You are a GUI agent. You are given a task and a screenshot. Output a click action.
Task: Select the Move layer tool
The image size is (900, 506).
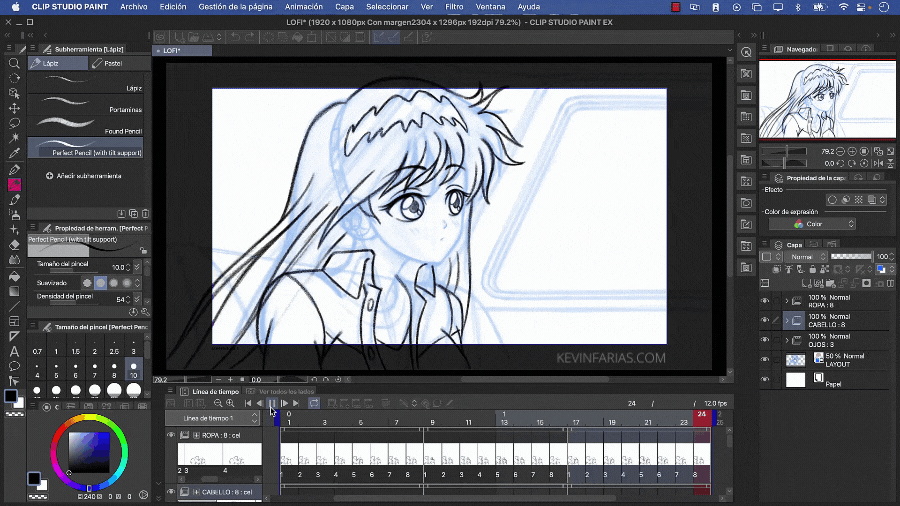pos(14,108)
